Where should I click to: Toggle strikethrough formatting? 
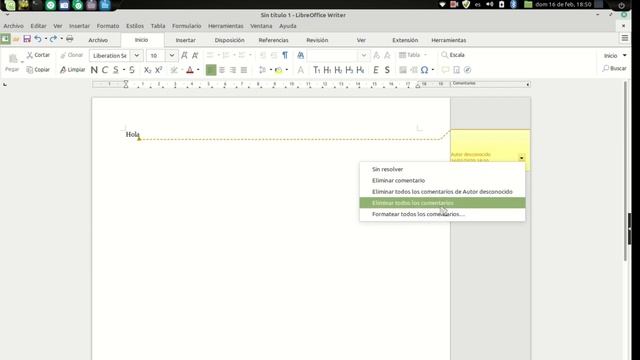coord(132,70)
